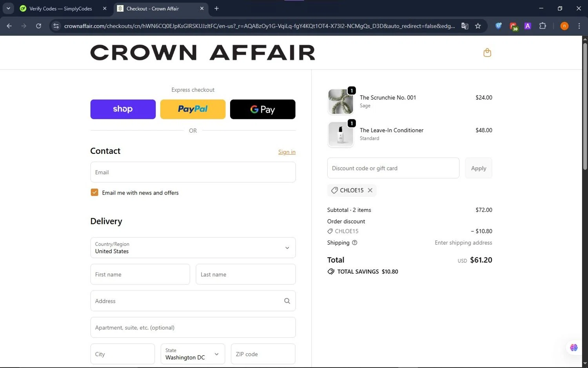The image size is (588, 368).
Task: Open the Bitwarden shield extension
Action: (499, 26)
